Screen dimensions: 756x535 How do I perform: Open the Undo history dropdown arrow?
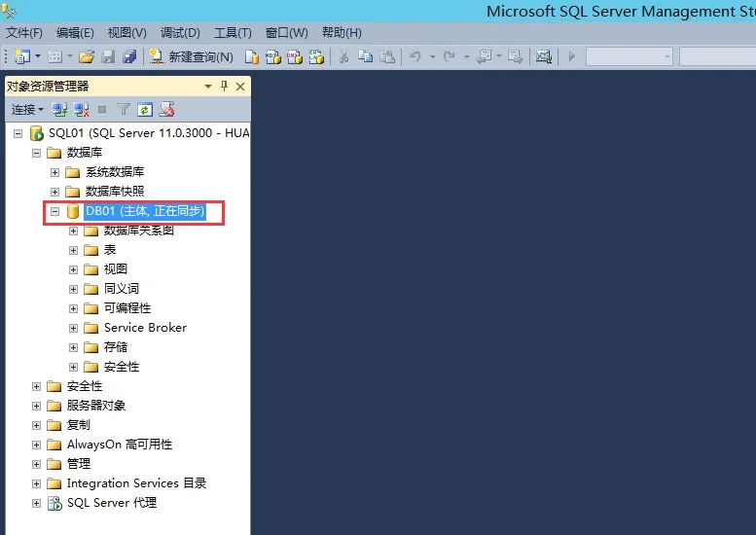point(432,56)
